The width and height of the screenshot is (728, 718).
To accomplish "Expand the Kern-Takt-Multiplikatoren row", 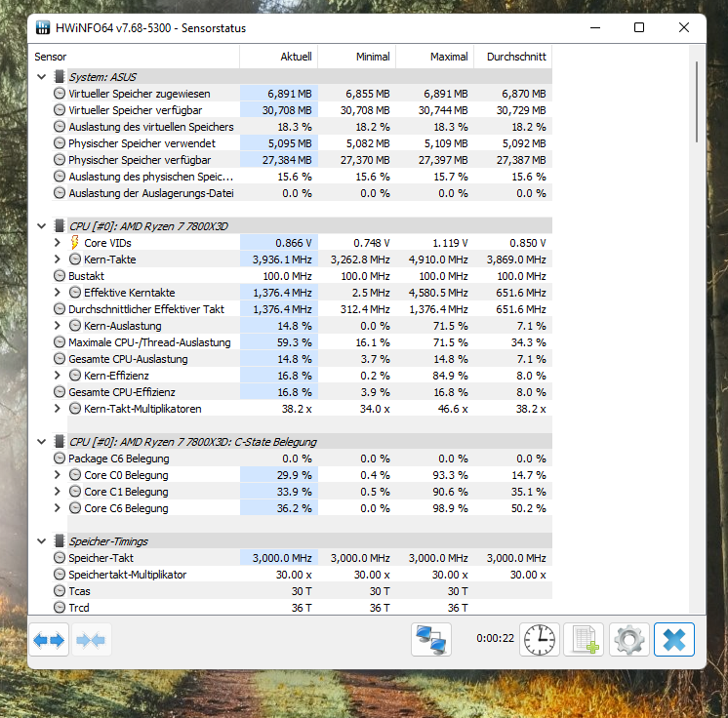I will [x=58, y=409].
